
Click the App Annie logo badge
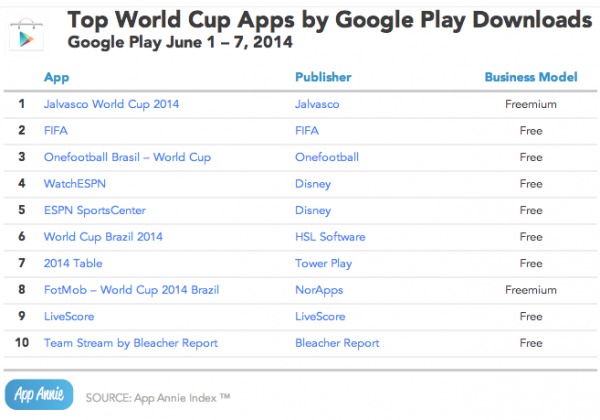pyautogui.click(x=39, y=394)
